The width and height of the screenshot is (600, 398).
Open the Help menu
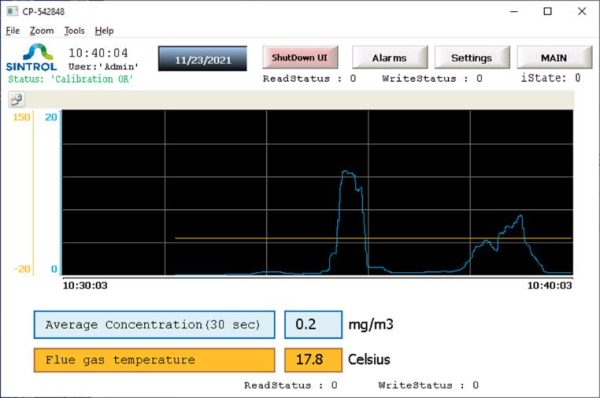(x=104, y=31)
